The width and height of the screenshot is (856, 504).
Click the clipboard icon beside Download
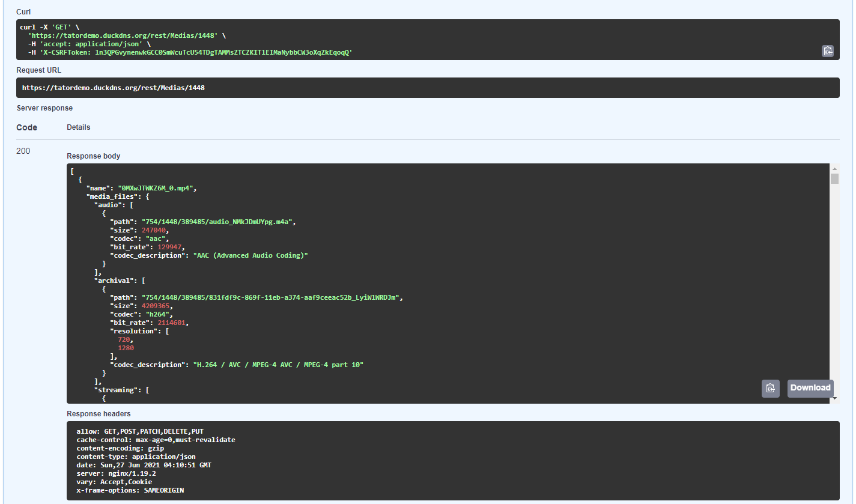pos(771,388)
